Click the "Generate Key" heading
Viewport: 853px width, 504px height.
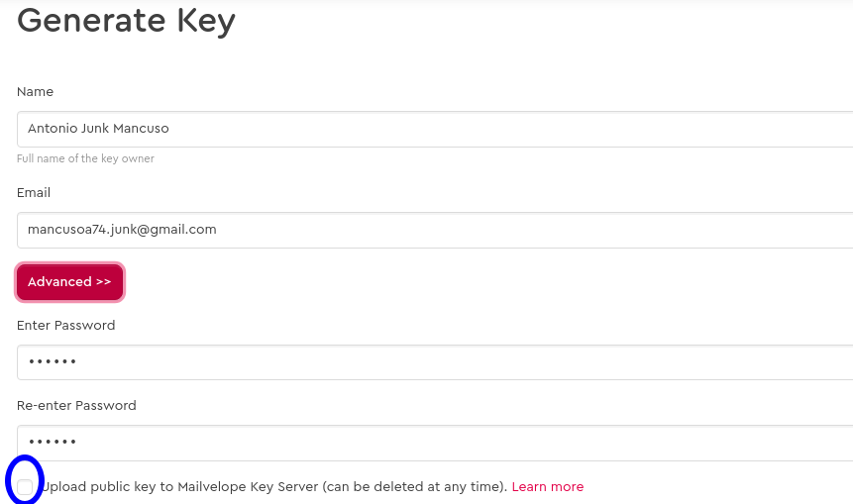[126, 21]
